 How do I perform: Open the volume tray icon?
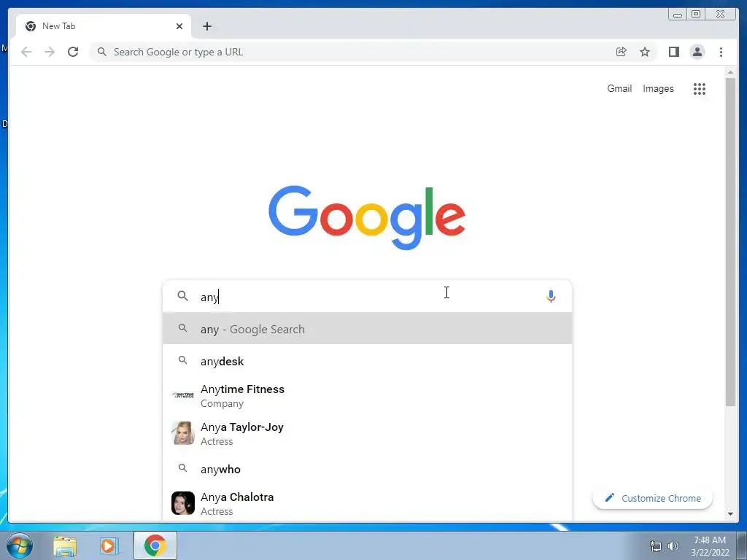coord(673,546)
